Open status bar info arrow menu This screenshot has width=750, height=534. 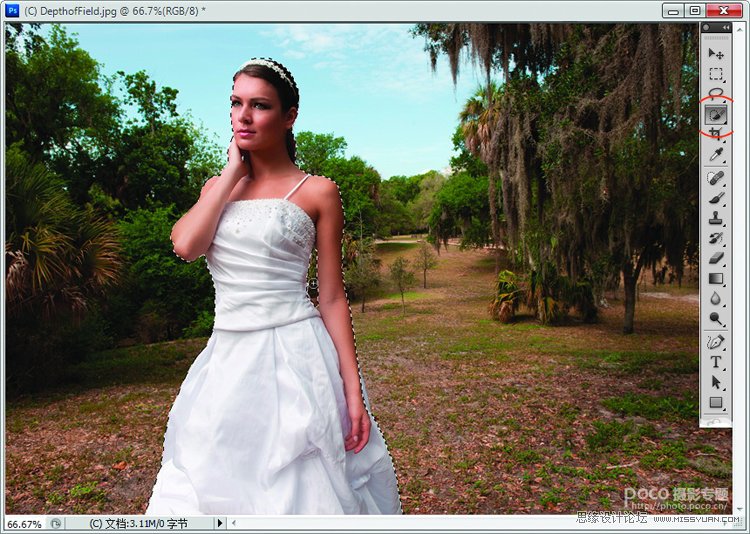(220, 523)
